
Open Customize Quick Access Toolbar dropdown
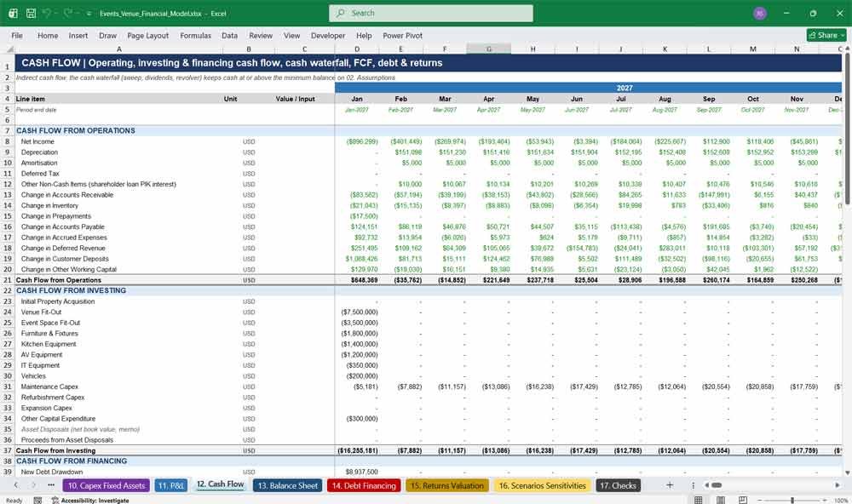pyautogui.click(x=89, y=14)
